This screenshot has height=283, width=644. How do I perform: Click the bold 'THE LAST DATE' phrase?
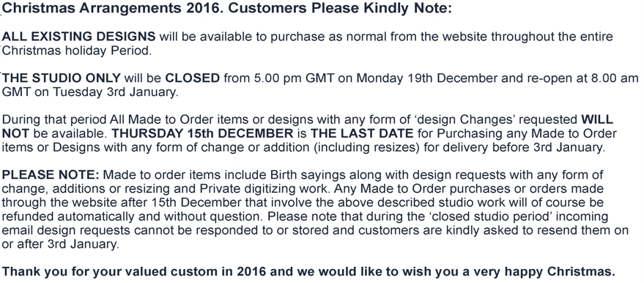point(362,133)
